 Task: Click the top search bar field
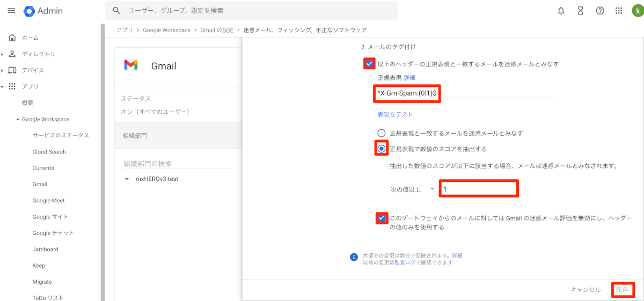(x=252, y=11)
